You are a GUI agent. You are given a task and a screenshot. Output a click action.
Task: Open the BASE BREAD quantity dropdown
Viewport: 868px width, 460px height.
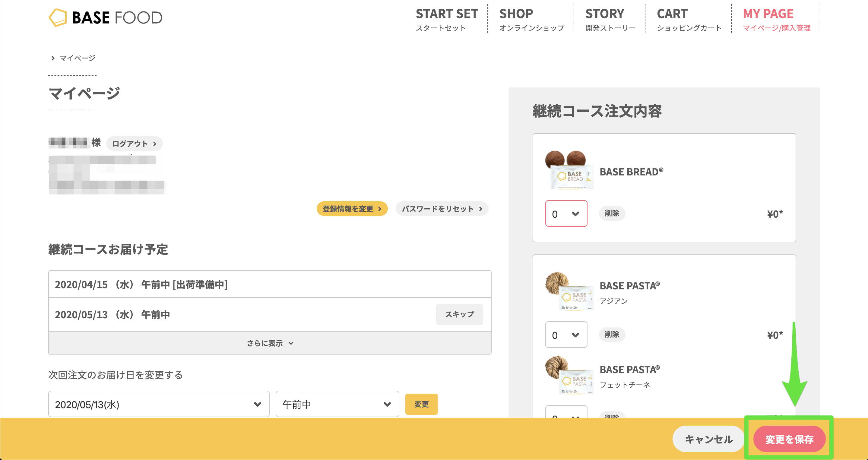pos(566,213)
